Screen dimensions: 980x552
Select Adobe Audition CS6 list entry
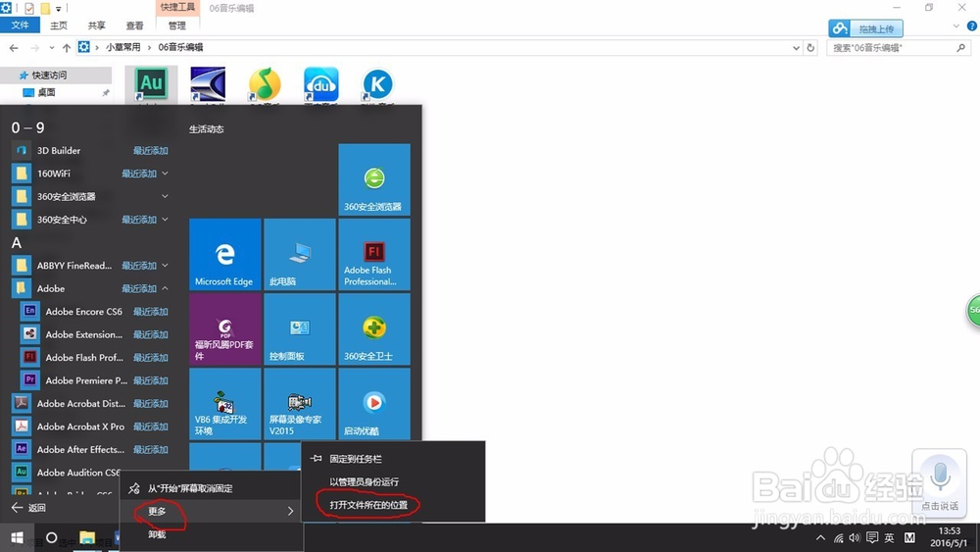[68, 472]
